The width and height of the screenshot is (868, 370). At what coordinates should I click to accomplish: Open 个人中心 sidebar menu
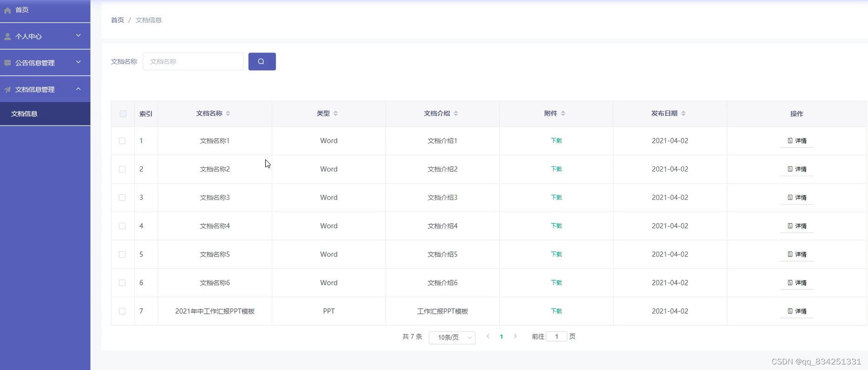coord(45,36)
